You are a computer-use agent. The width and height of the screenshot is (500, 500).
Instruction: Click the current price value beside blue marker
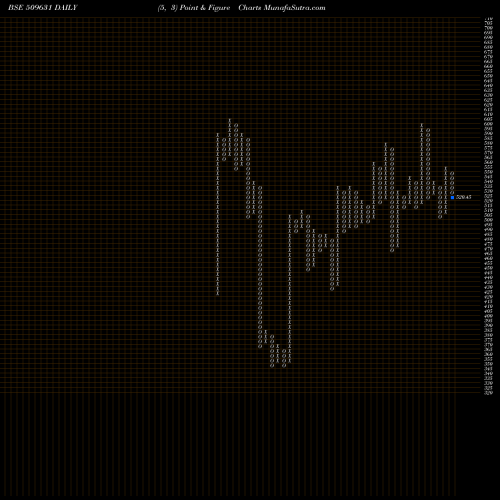pyautogui.click(x=464, y=197)
